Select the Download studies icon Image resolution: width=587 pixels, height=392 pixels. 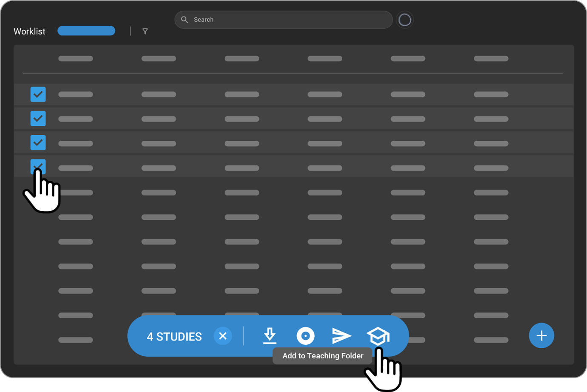click(x=270, y=336)
